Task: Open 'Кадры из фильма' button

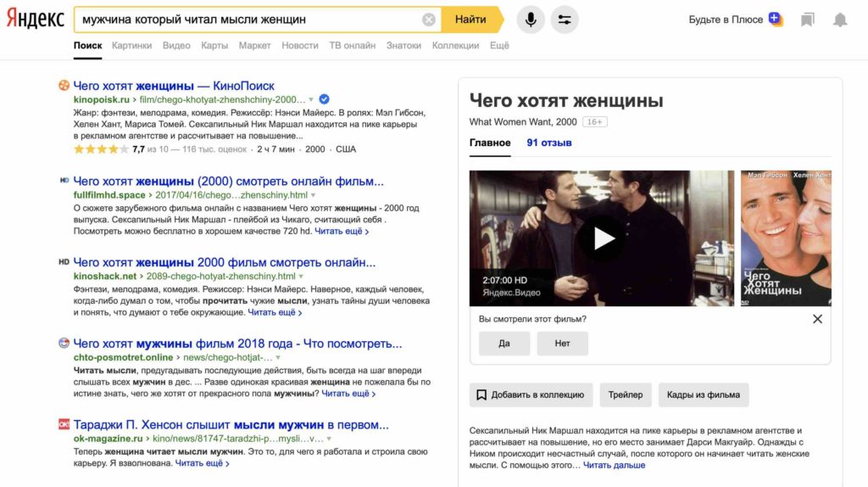Action: click(x=703, y=395)
